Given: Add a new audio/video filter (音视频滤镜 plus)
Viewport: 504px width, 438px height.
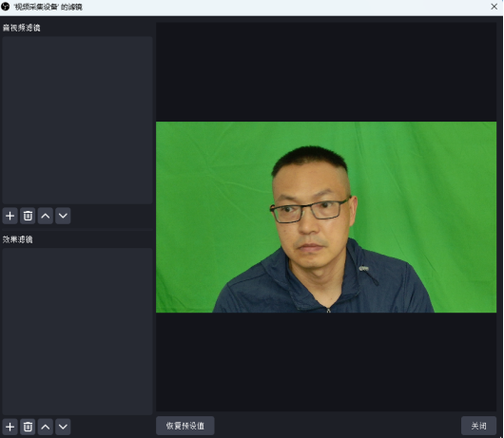Looking at the screenshot, I should tap(10, 216).
